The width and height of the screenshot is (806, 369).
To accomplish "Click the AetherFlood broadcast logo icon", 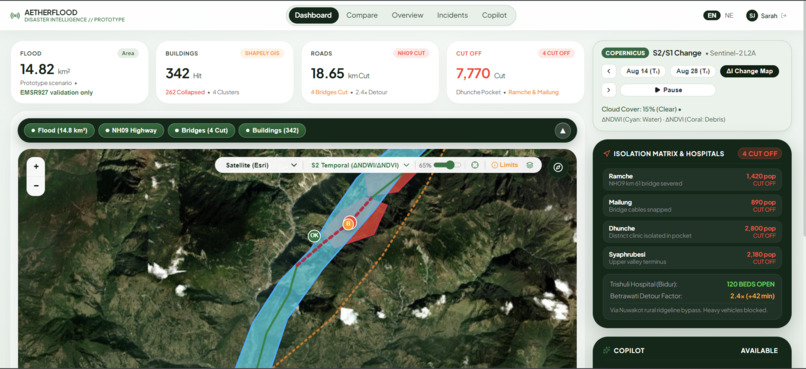I will (x=15, y=15).
